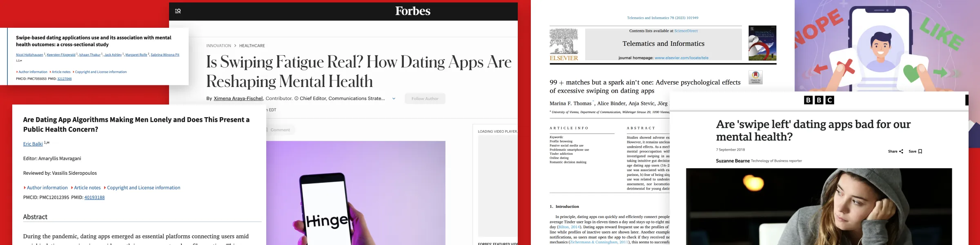Expand author details chevron beside Chief Editor

(394, 99)
